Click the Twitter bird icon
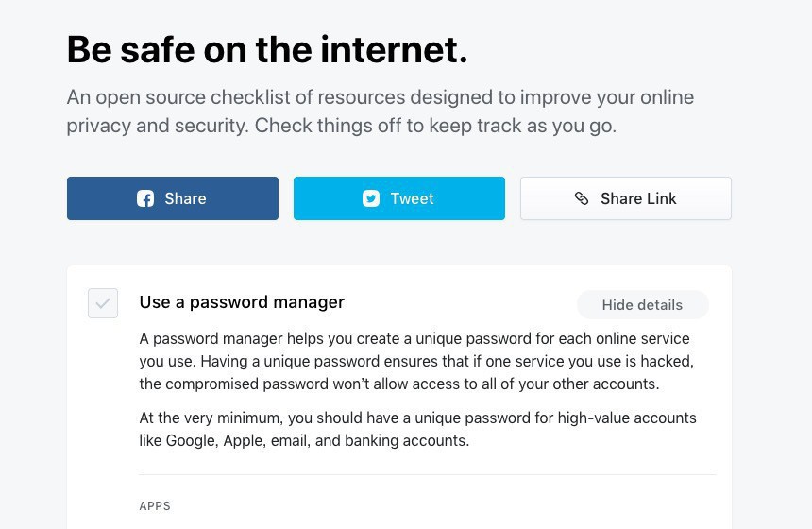Viewport: 812px width, 529px height. (x=371, y=198)
